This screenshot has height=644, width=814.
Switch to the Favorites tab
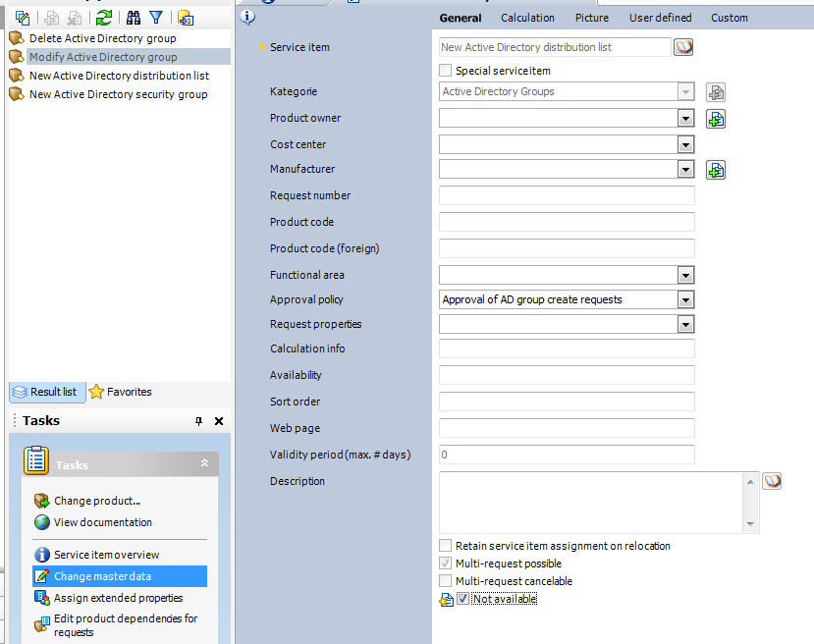tap(121, 392)
